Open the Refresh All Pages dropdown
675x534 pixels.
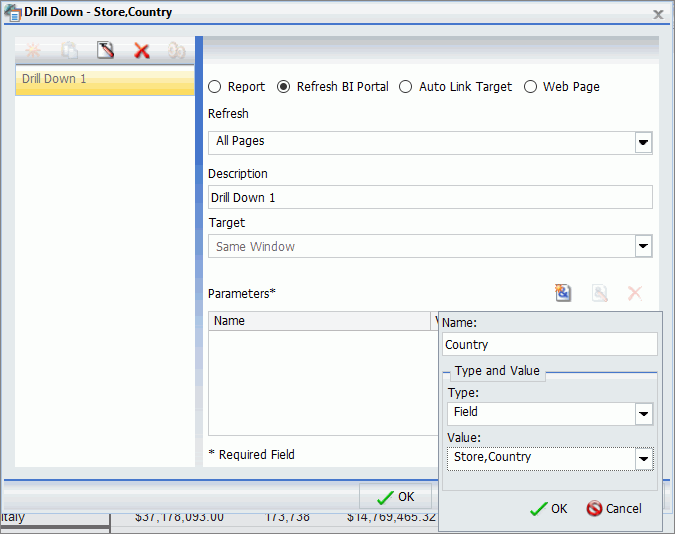click(644, 143)
